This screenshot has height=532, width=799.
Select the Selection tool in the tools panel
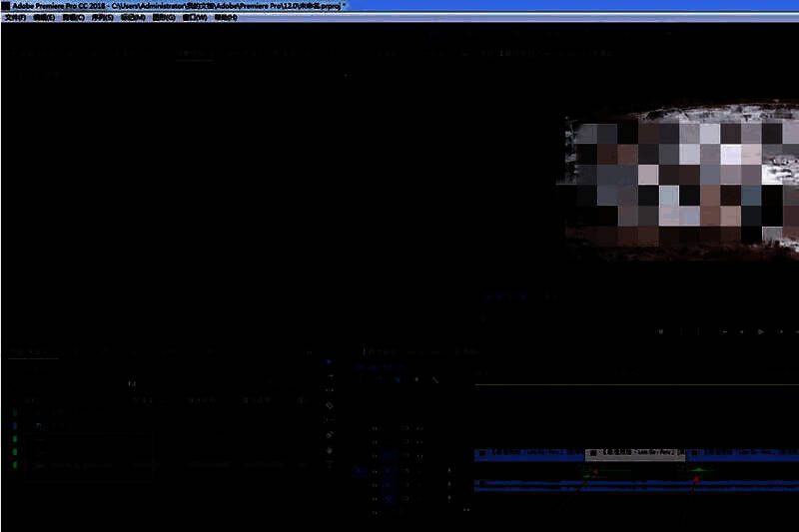tap(330, 361)
